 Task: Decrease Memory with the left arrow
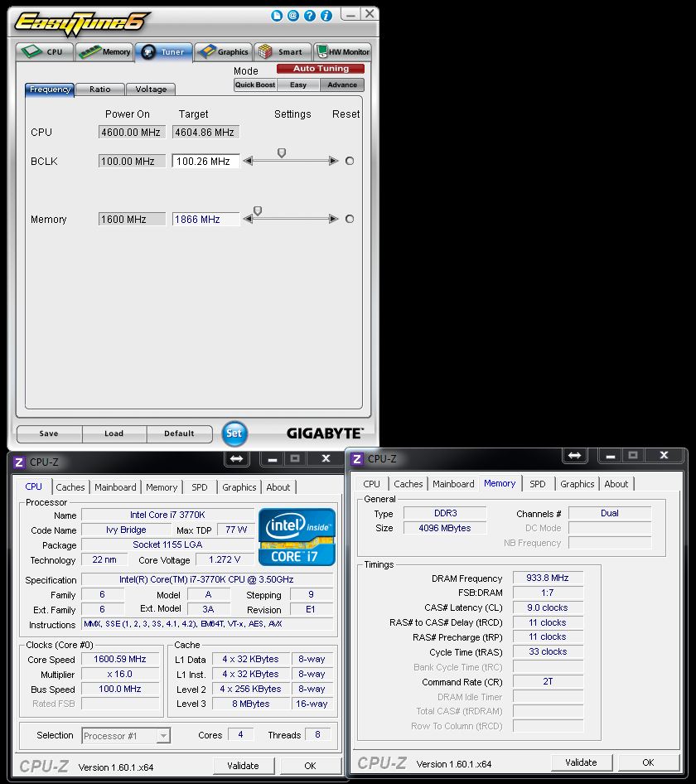[248, 219]
